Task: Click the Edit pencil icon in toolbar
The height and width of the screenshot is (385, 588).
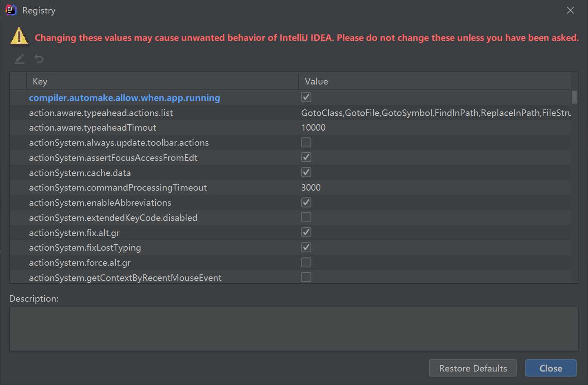Action: pos(20,59)
